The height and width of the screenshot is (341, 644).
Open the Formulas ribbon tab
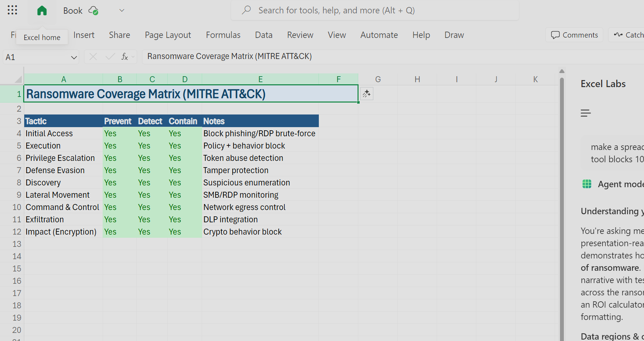pyautogui.click(x=223, y=35)
